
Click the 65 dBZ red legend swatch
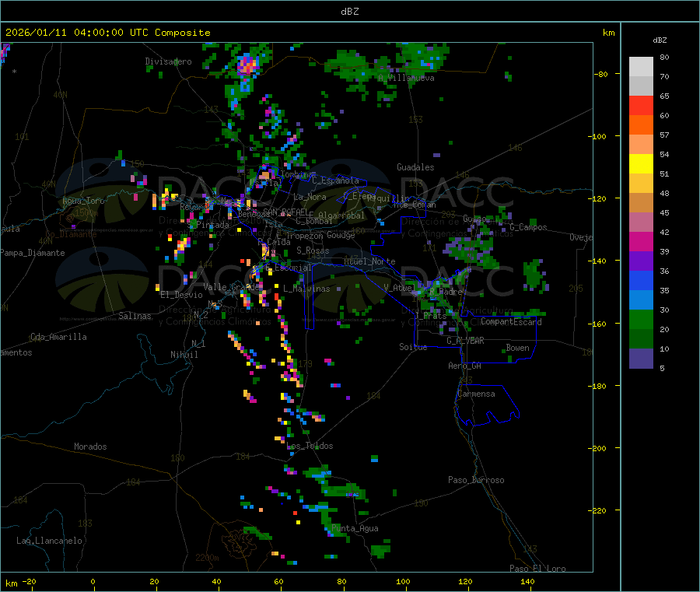click(641, 105)
